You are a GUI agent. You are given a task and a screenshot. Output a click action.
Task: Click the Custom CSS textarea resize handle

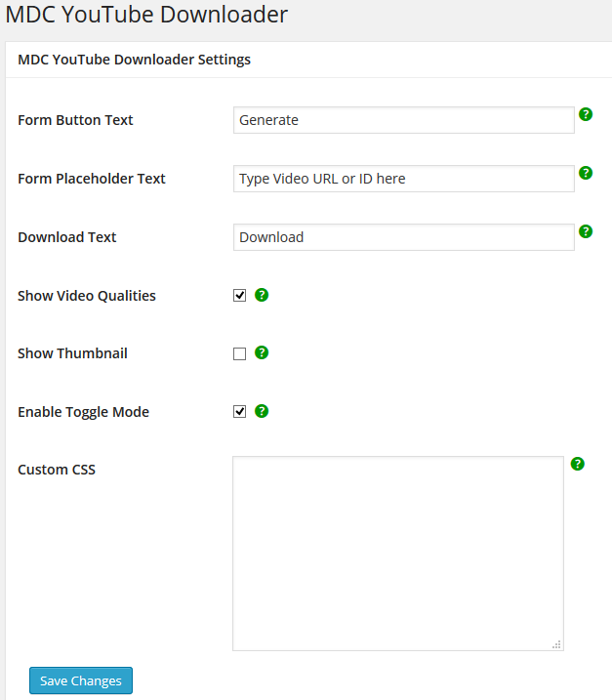pos(556,644)
